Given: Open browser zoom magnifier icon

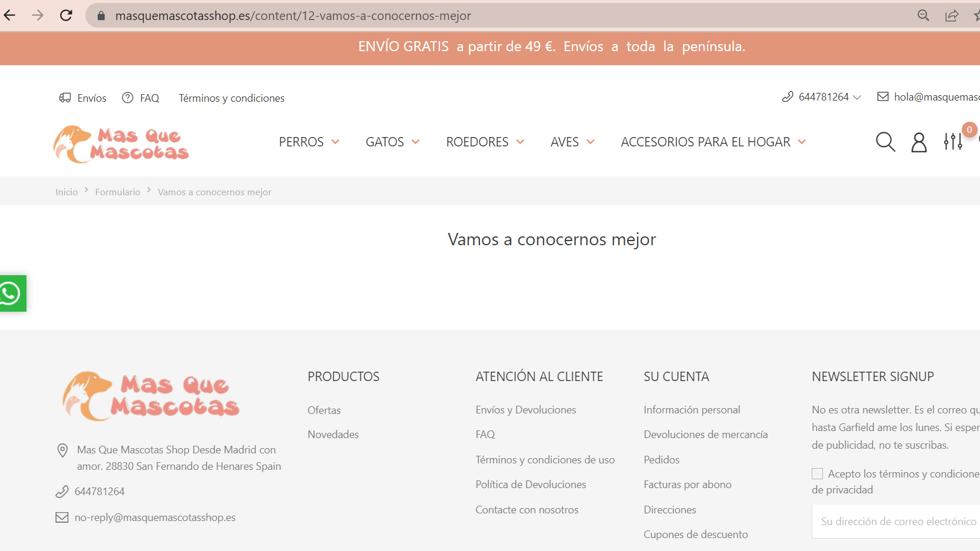Looking at the screenshot, I should 924,15.
